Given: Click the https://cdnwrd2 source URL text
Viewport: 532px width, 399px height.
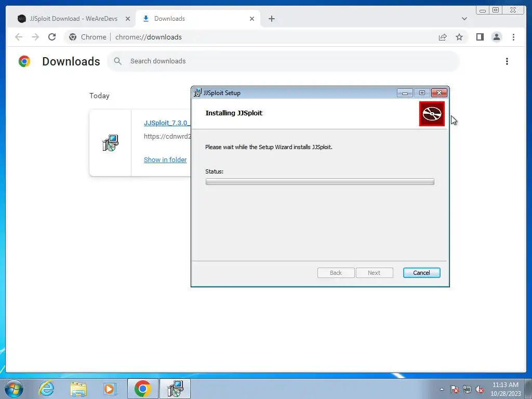Looking at the screenshot, I should [167, 137].
